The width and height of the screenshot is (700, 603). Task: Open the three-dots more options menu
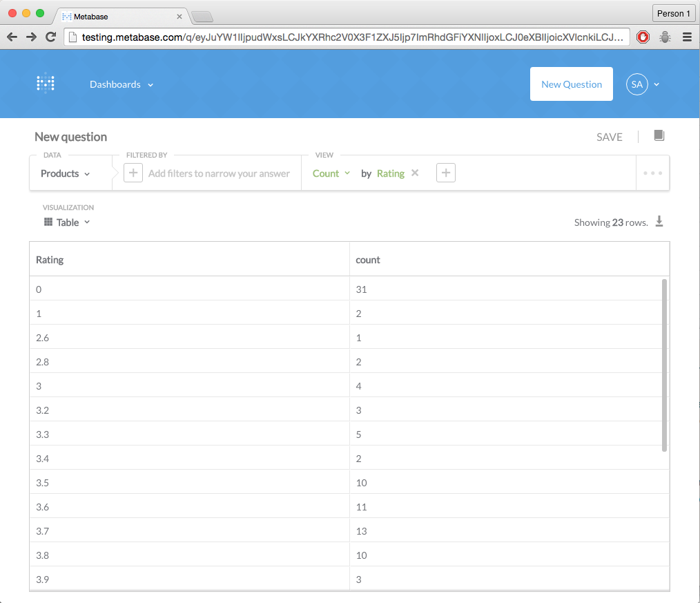click(x=652, y=173)
